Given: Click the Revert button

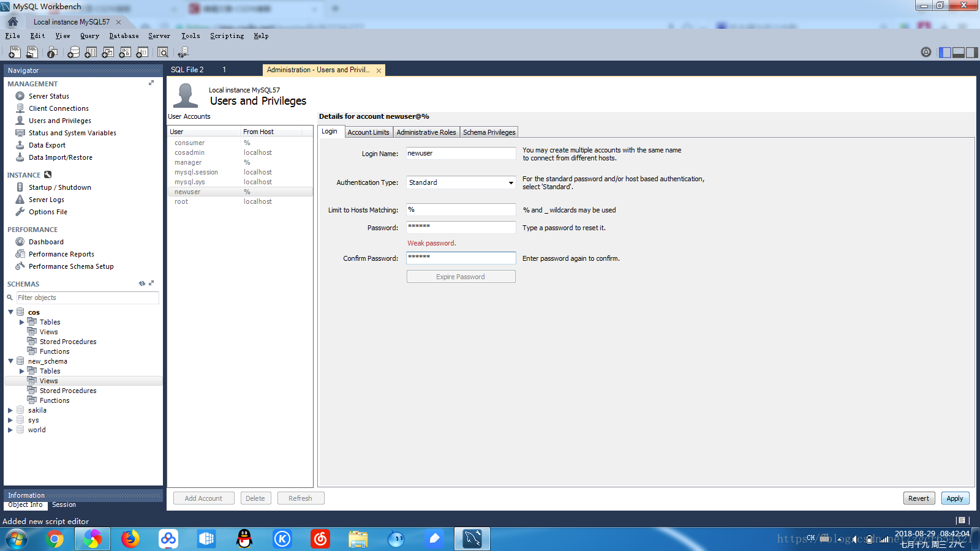Looking at the screenshot, I should click(919, 498).
